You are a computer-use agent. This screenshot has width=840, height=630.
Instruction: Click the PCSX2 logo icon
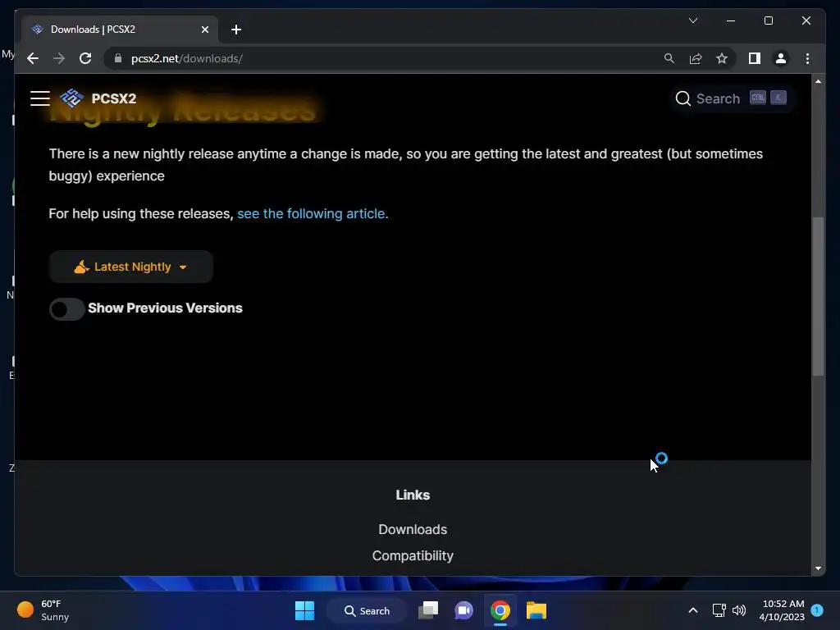72,98
